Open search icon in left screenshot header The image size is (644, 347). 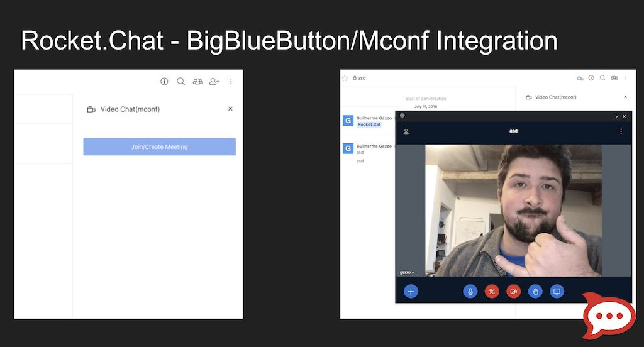click(x=180, y=81)
